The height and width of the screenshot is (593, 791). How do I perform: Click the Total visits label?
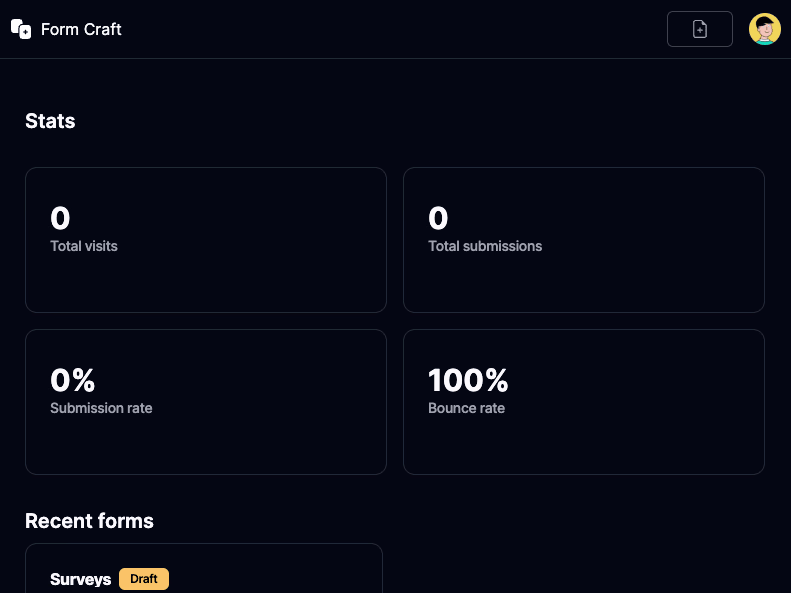pos(84,246)
